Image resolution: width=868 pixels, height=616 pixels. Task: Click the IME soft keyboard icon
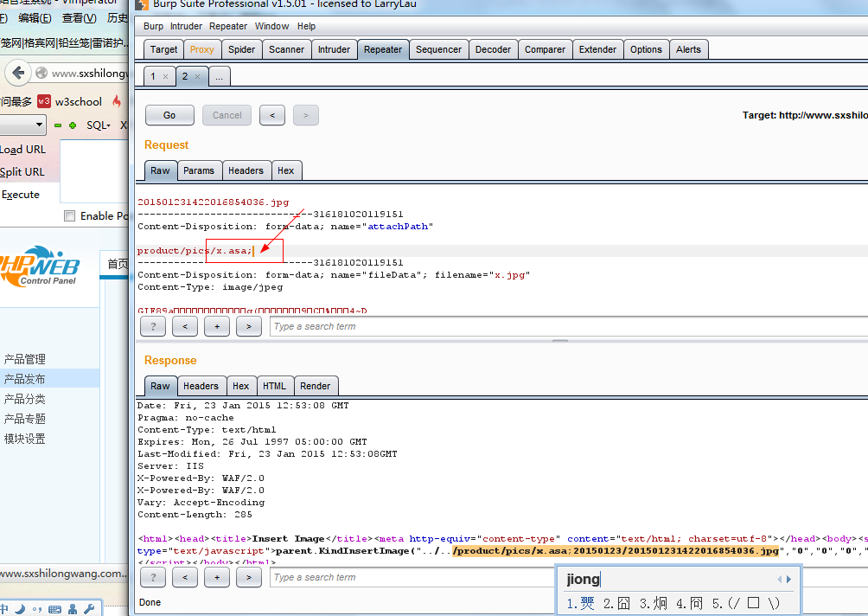pos(54,609)
